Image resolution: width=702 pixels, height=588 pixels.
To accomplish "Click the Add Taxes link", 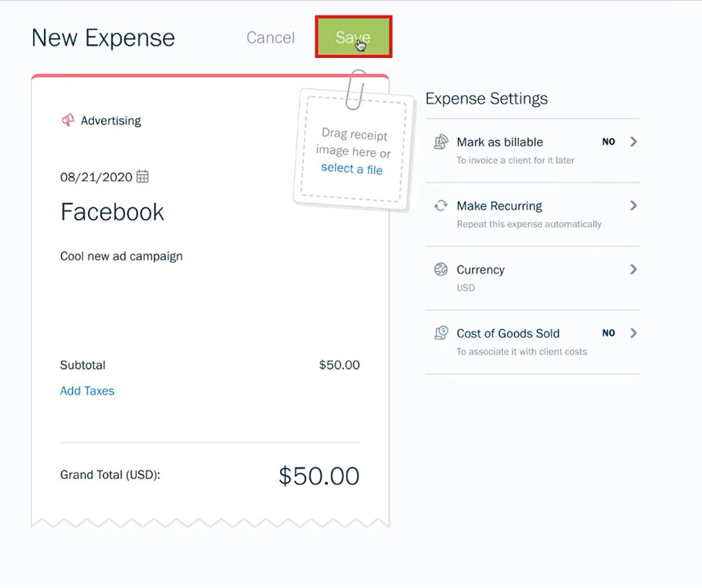I will click(x=87, y=391).
